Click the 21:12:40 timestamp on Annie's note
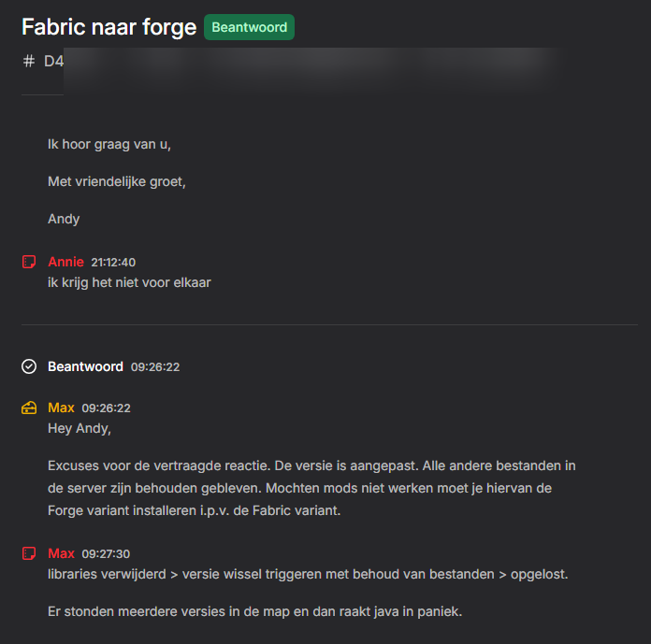Image resolution: width=651 pixels, height=644 pixels. coord(113,263)
